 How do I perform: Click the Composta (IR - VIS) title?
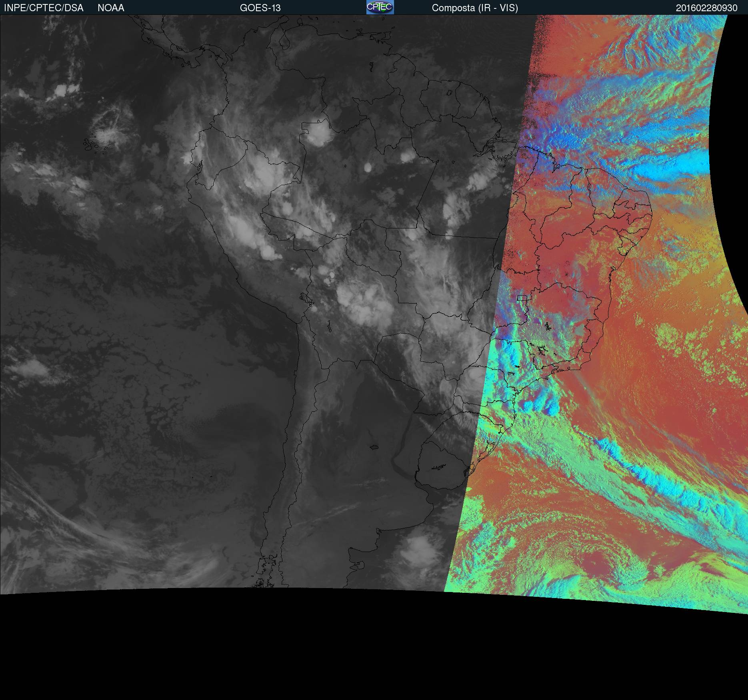point(475,8)
